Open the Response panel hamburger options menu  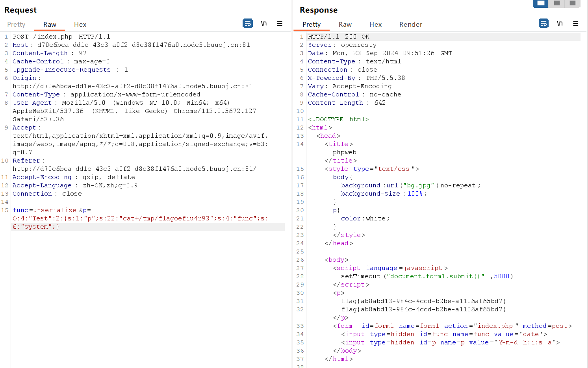tap(575, 24)
